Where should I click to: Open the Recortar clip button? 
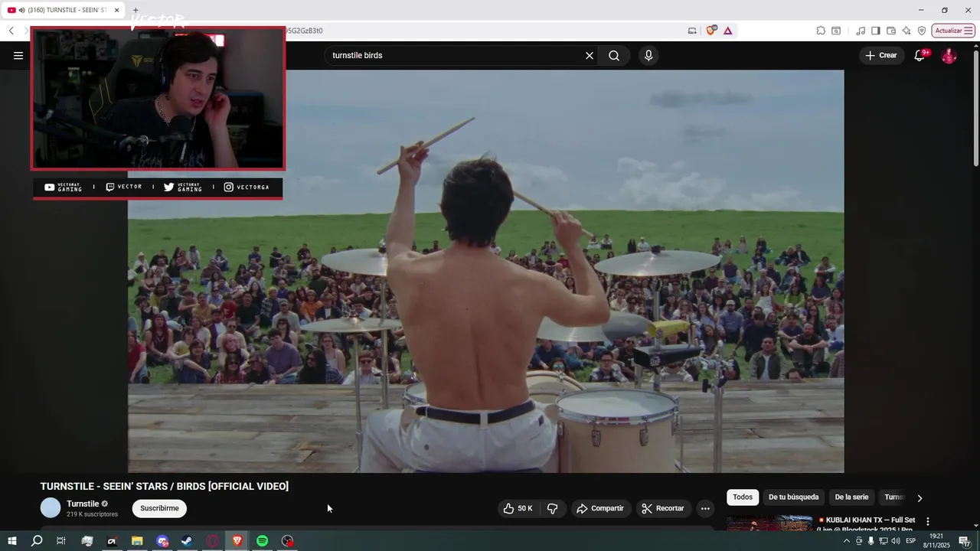[663, 508]
